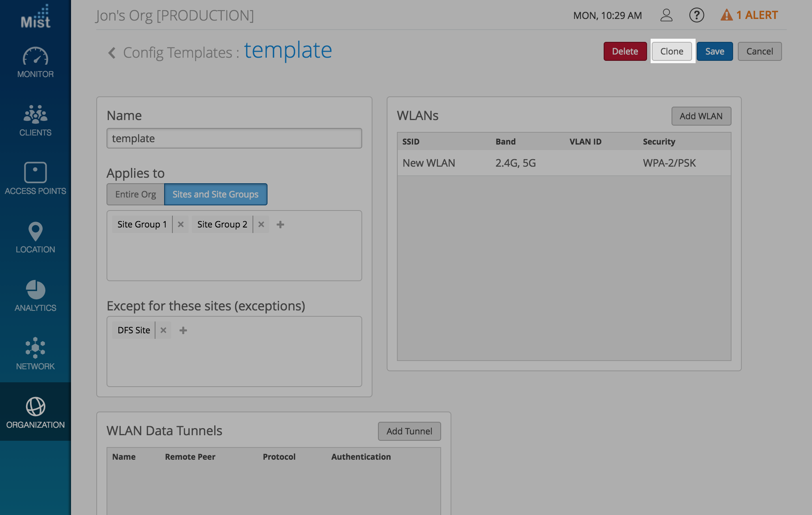Add another site group with plus

click(280, 224)
